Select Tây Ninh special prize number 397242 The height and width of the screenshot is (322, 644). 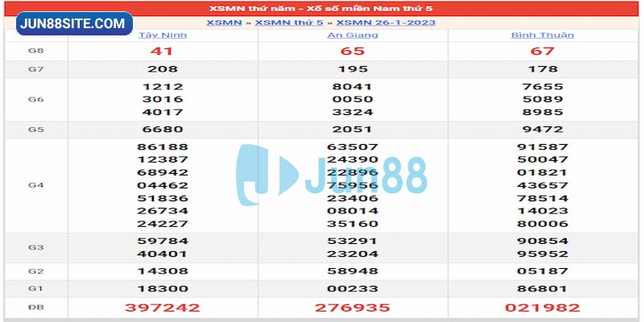(x=163, y=308)
